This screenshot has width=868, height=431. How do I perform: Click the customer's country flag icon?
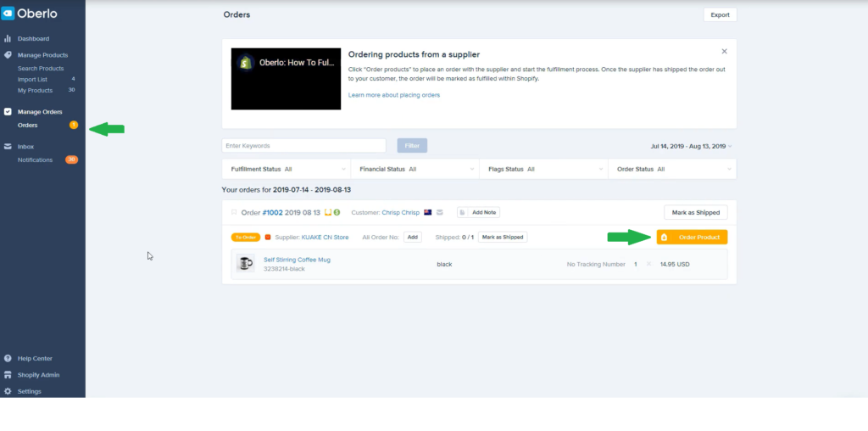point(428,212)
